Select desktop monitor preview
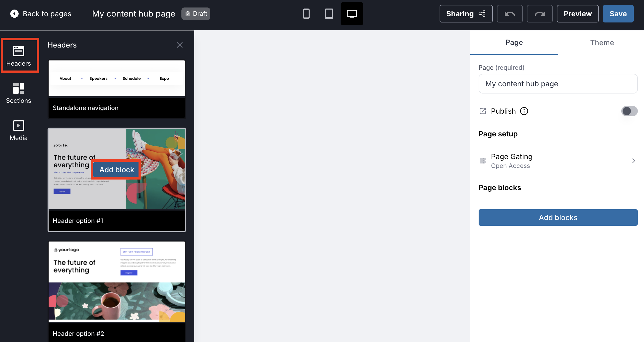This screenshot has width=644, height=342. click(x=352, y=14)
